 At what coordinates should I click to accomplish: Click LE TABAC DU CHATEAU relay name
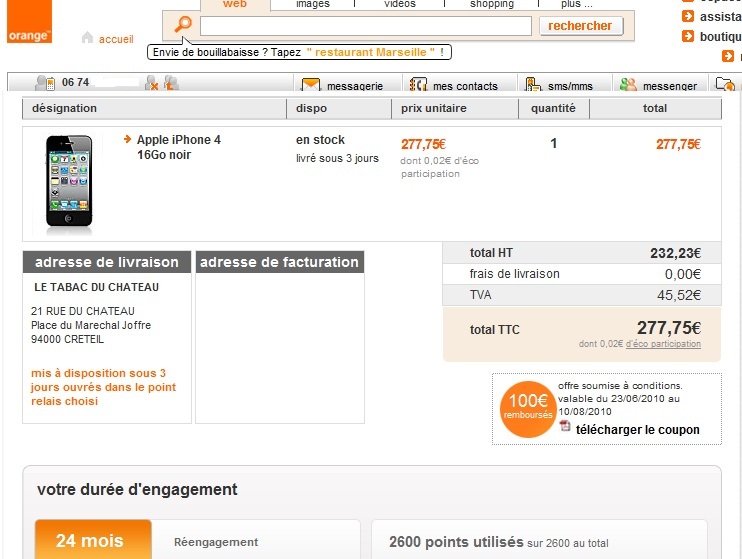97,287
